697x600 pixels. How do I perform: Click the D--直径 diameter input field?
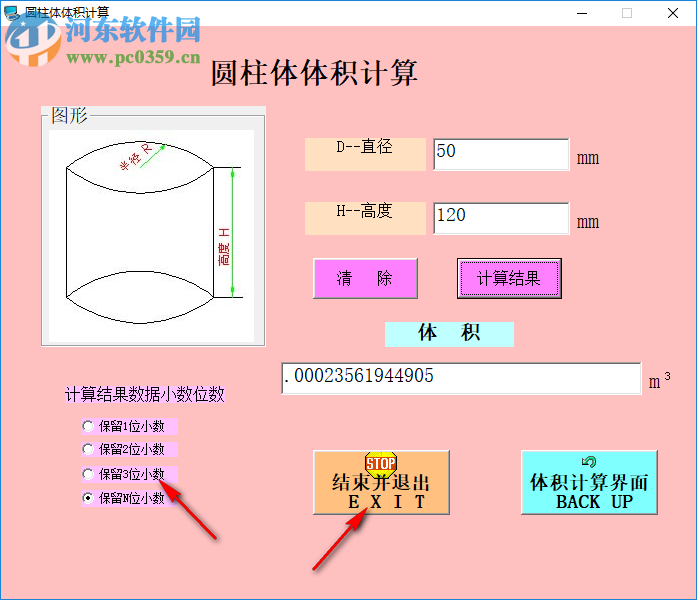501,154
